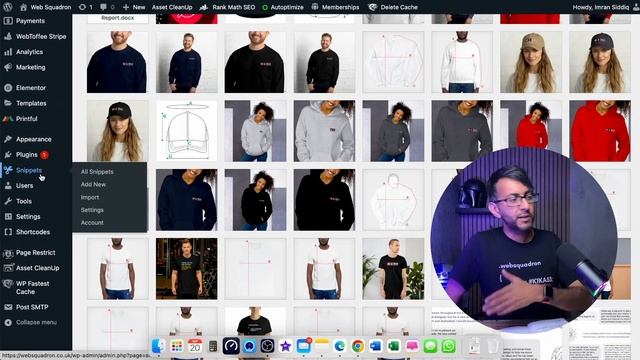
Task: Click the Payments sidebar icon
Action: click(8, 21)
